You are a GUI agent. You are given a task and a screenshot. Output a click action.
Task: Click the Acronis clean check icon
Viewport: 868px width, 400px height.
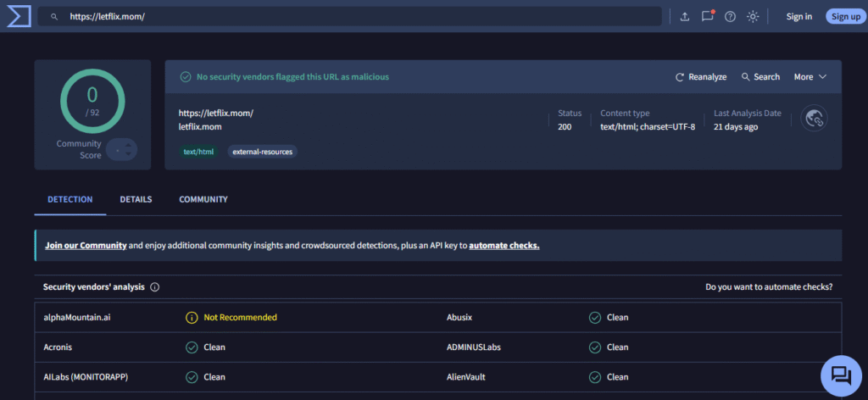(x=192, y=347)
